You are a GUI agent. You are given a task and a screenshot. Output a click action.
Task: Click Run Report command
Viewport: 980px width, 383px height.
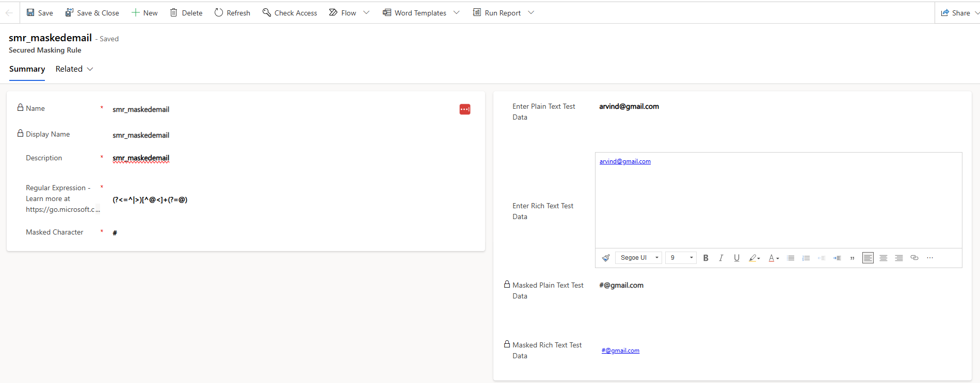pos(497,13)
